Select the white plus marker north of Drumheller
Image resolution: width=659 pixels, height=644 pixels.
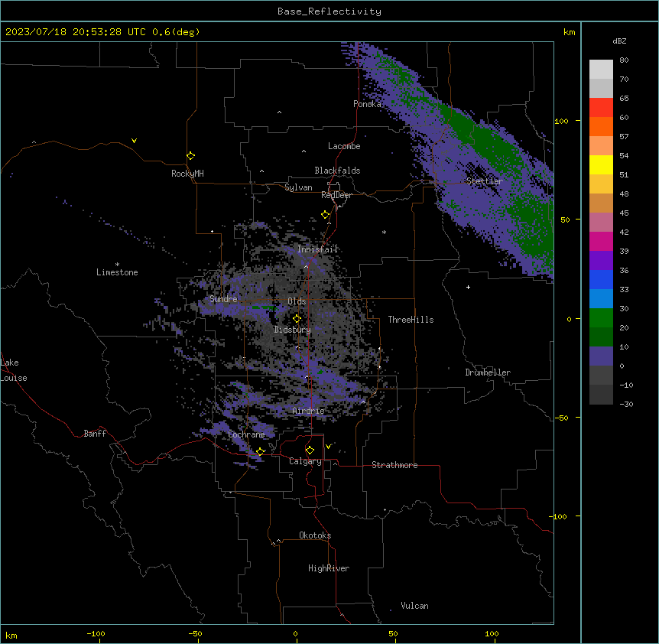point(468,287)
